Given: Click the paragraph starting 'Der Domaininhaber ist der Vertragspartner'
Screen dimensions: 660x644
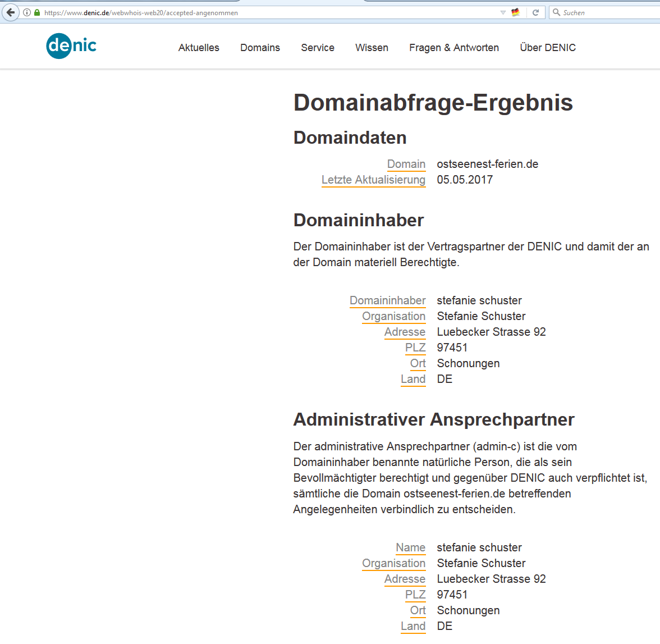Looking at the screenshot, I should [x=471, y=254].
